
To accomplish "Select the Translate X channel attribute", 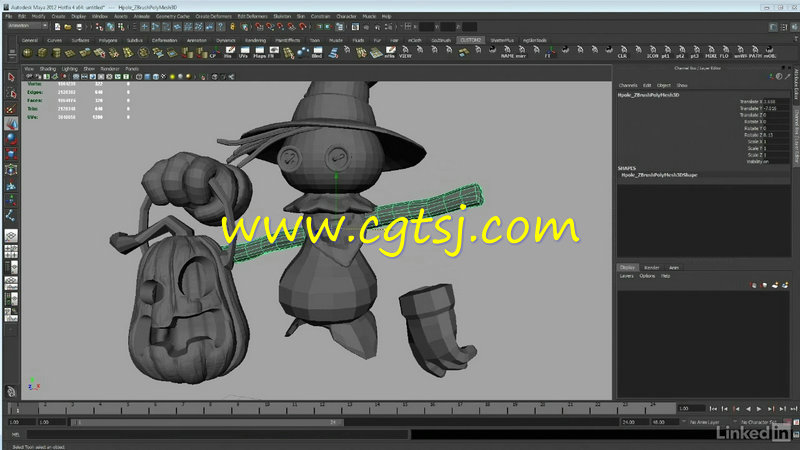I will pyautogui.click(x=751, y=102).
